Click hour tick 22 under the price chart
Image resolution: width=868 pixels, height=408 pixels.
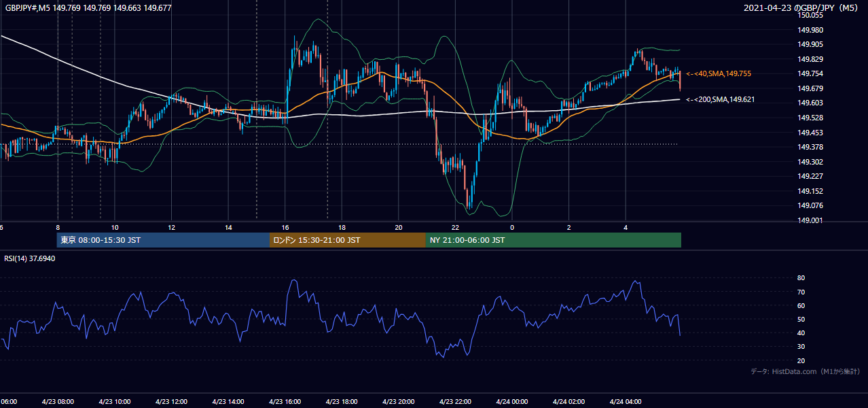coord(456,228)
